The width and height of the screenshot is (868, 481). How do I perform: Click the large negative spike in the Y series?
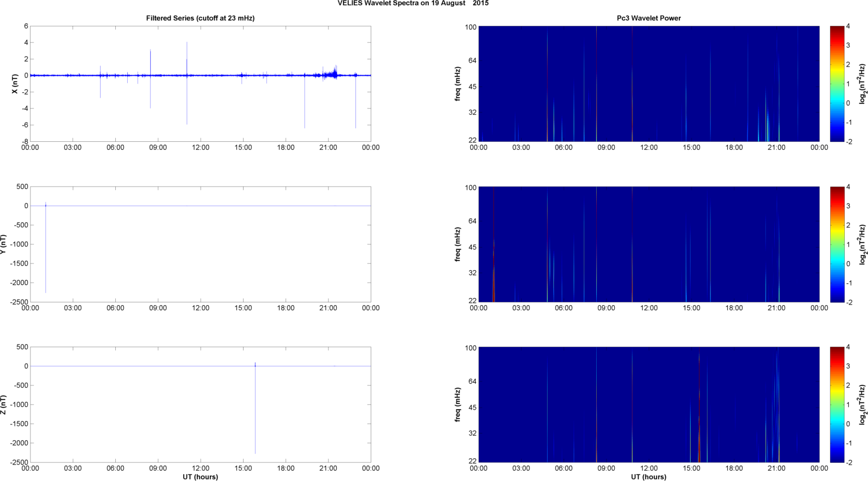click(46, 254)
